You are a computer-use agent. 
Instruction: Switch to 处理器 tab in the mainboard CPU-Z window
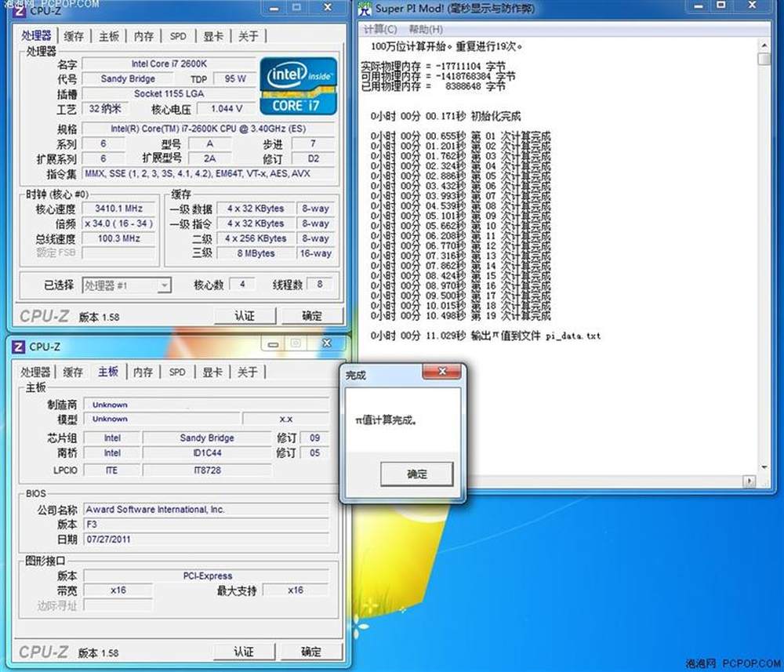point(35,372)
